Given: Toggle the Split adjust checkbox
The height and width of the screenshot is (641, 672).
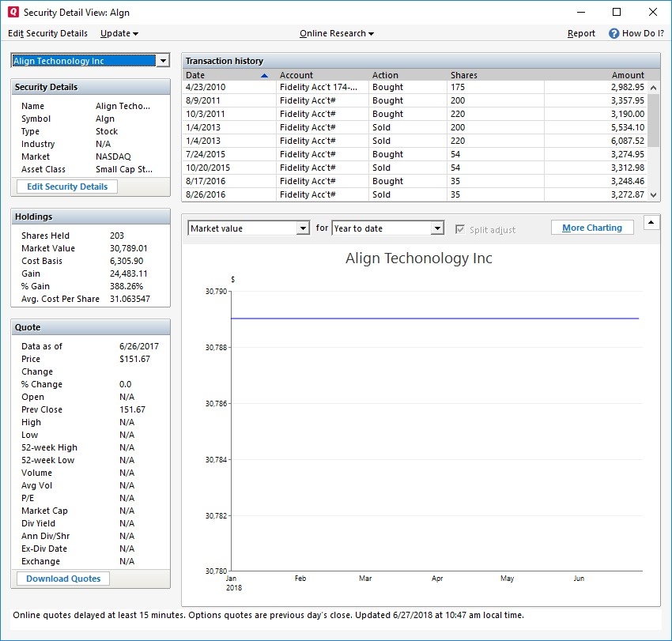Looking at the screenshot, I should click(461, 229).
